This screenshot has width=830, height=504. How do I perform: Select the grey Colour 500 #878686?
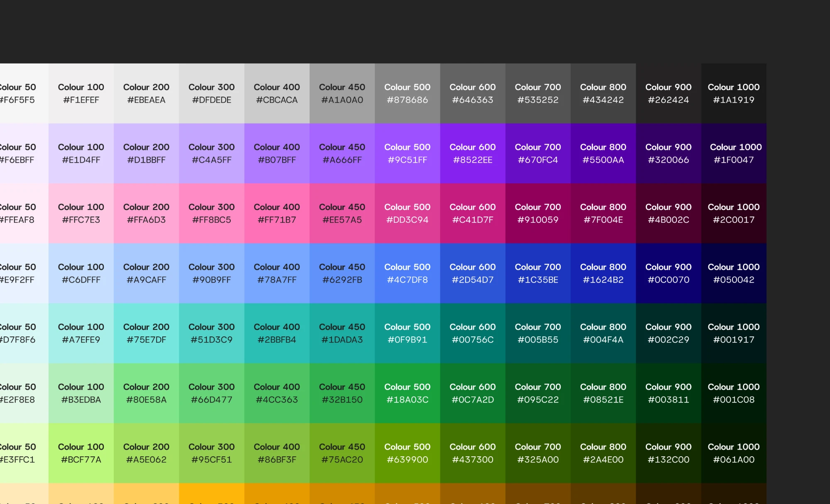tap(408, 93)
